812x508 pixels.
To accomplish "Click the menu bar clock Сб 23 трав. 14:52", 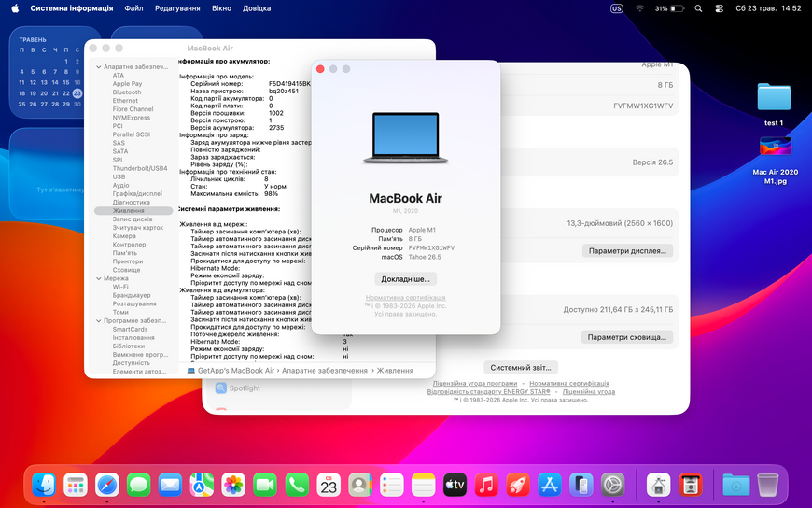I will tap(768, 8).
